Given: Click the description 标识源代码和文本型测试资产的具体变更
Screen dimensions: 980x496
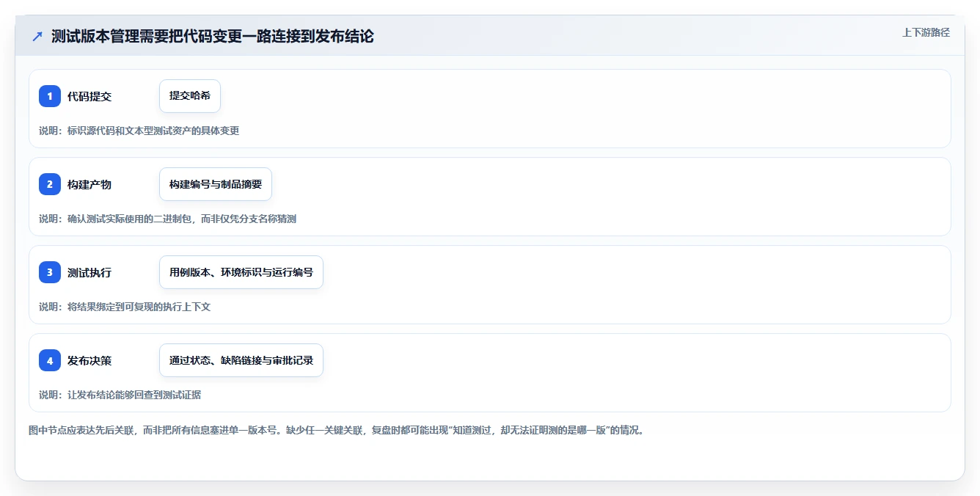Looking at the screenshot, I should 153,131.
